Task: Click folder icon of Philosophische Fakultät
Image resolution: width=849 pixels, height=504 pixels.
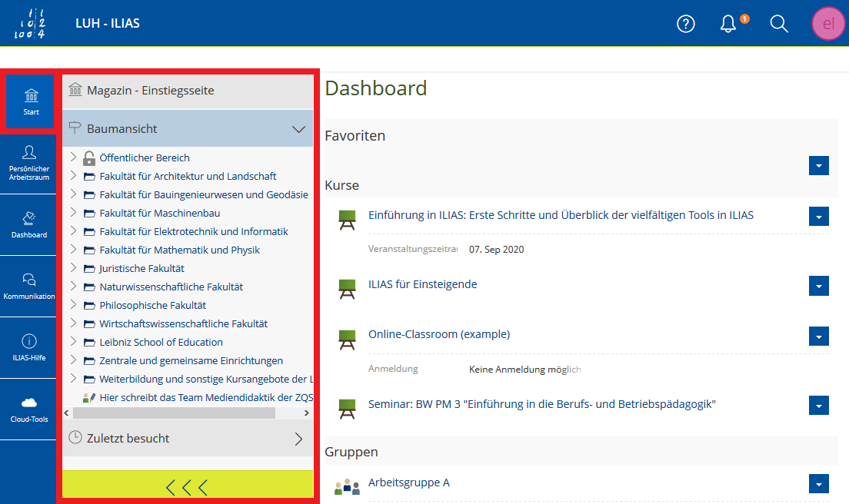Action: click(89, 306)
